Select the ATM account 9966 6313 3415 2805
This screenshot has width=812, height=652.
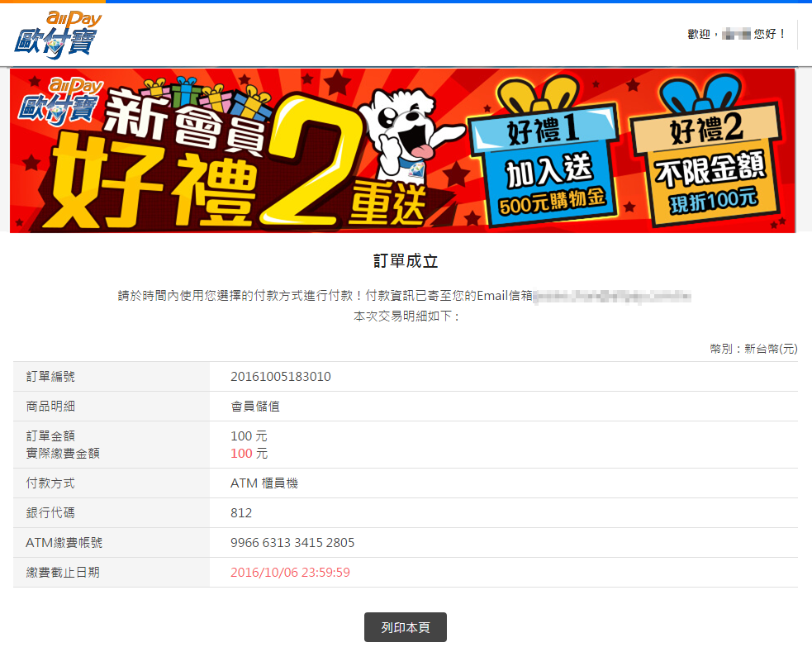pos(292,543)
